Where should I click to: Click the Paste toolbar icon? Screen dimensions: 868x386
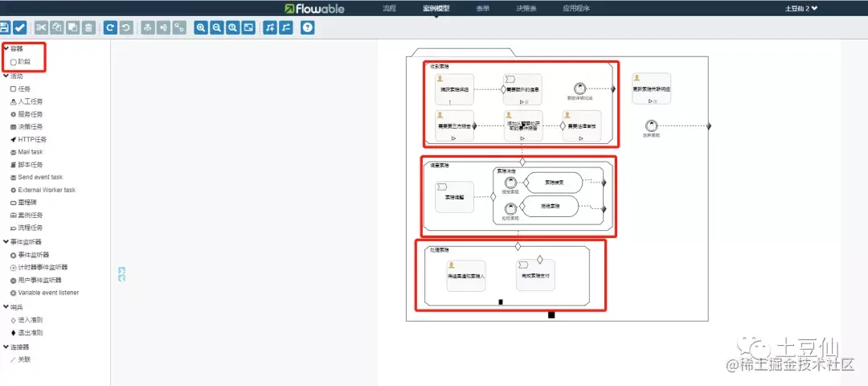[72, 27]
